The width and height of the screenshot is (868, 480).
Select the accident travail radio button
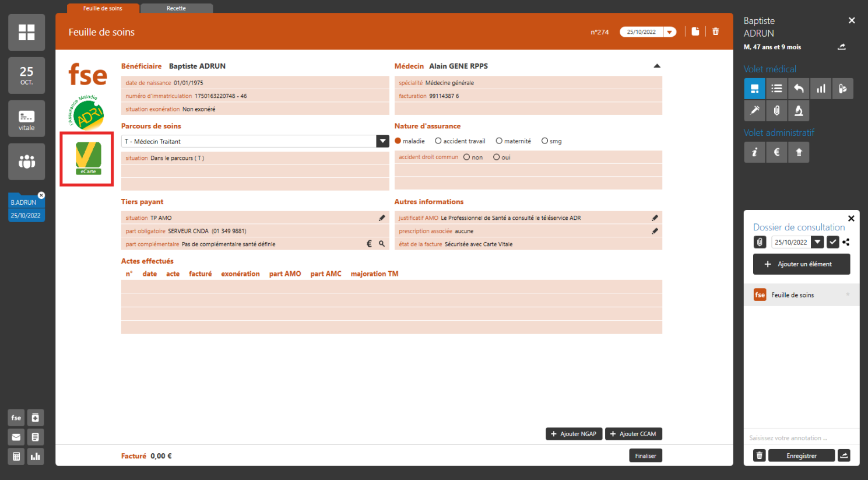click(438, 141)
